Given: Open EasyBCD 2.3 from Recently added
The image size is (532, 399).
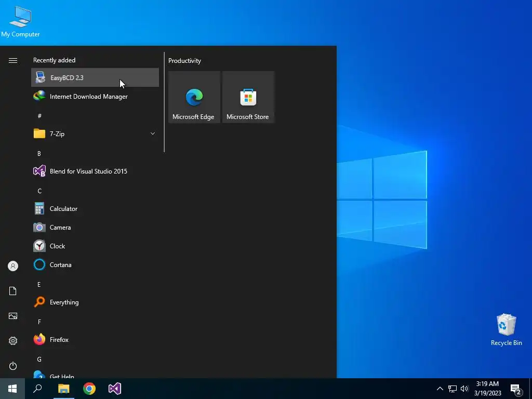Looking at the screenshot, I should (x=95, y=77).
